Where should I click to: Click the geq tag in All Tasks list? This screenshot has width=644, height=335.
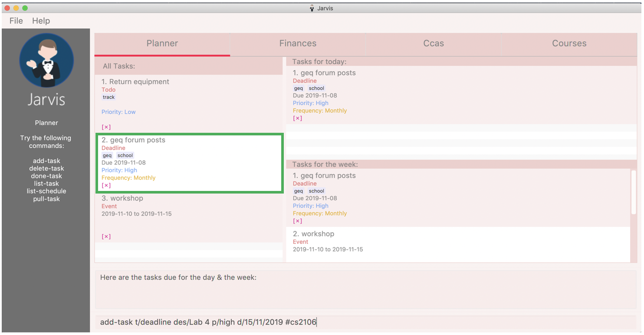(107, 155)
